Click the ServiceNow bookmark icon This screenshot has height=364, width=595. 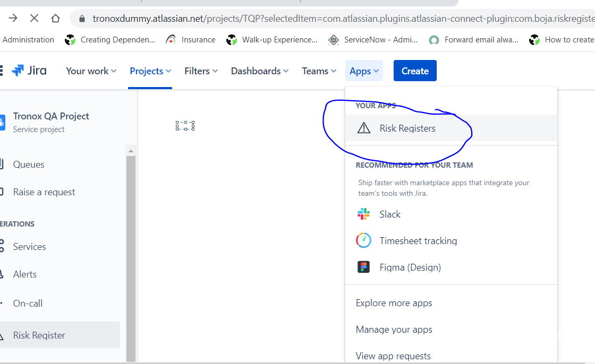tap(334, 39)
